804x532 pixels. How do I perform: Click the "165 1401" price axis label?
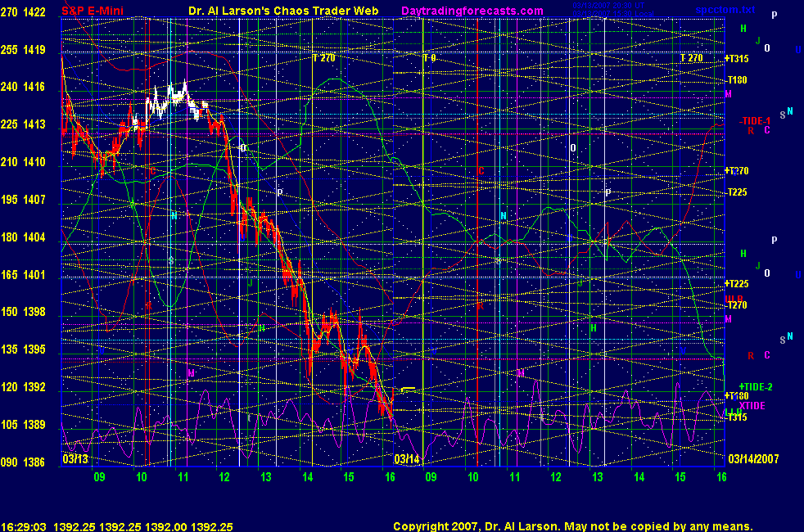pos(23,275)
